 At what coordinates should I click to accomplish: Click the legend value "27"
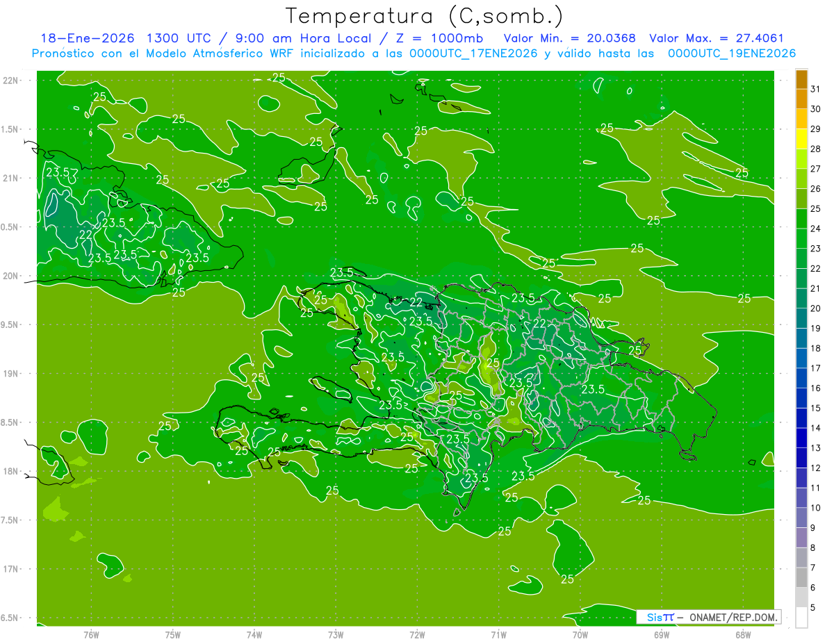pyautogui.click(x=815, y=169)
